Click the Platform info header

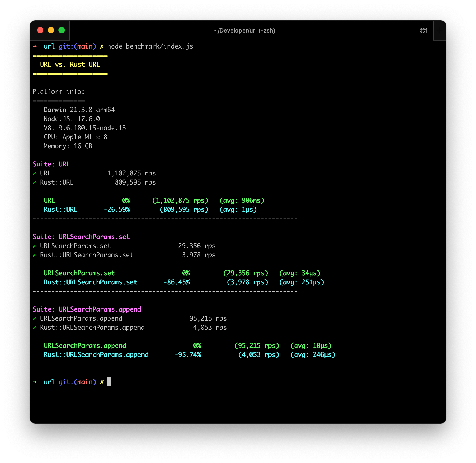(58, 91)
